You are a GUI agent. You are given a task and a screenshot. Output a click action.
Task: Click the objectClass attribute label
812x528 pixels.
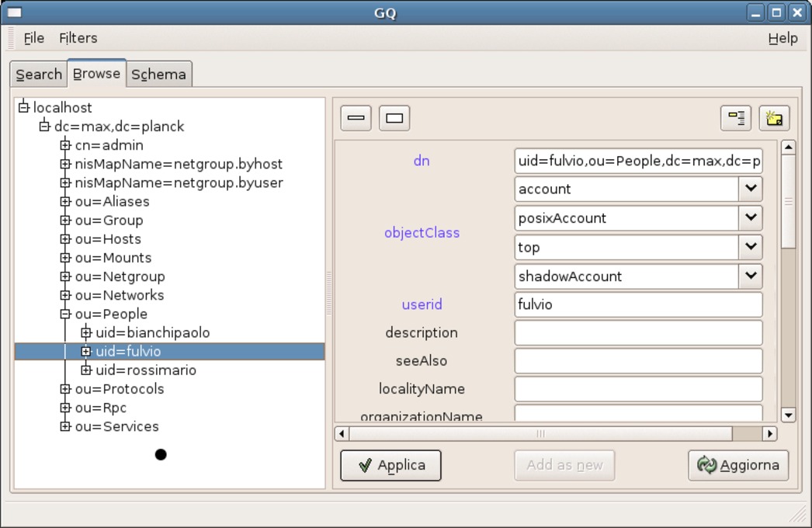pos(422,233)
